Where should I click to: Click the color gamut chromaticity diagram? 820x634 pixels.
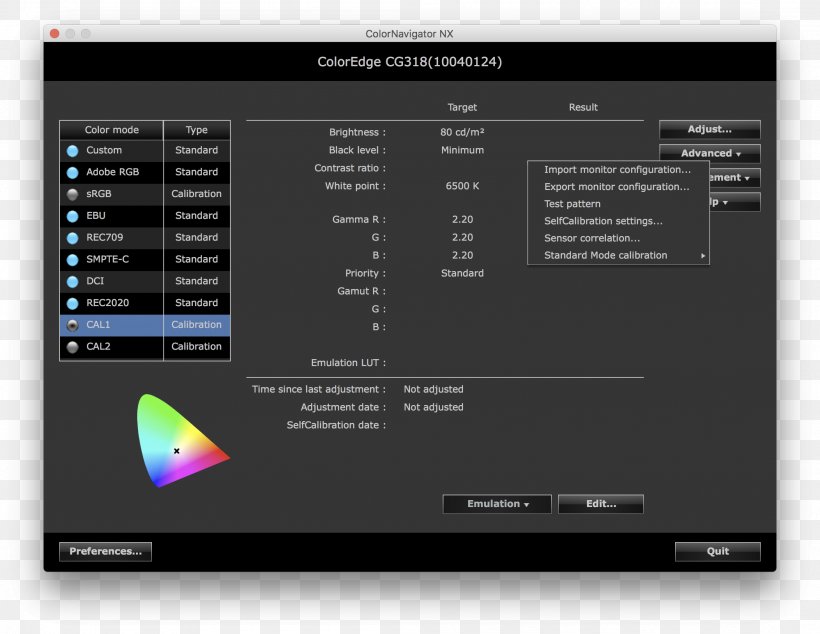pos(182,440)
